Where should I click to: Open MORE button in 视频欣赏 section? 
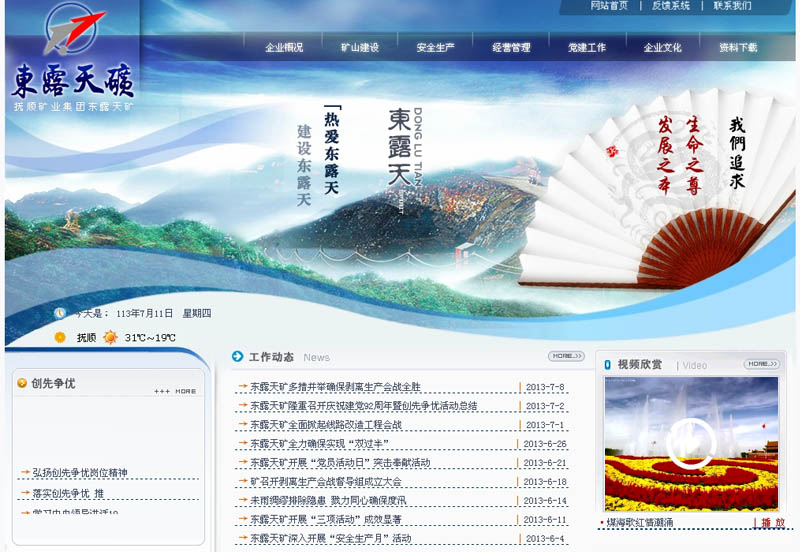point(761,364)
